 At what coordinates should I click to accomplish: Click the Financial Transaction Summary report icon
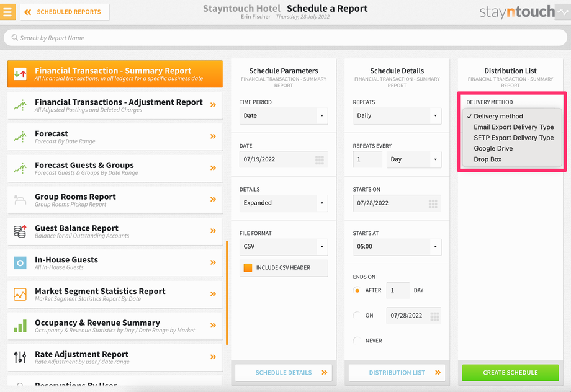point(20,74)
